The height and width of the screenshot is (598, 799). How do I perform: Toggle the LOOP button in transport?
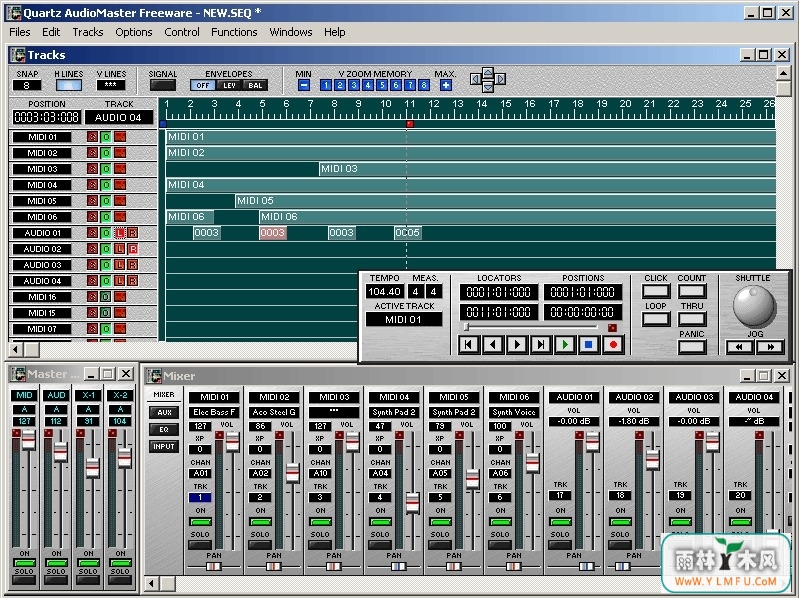tap(656, 319)
